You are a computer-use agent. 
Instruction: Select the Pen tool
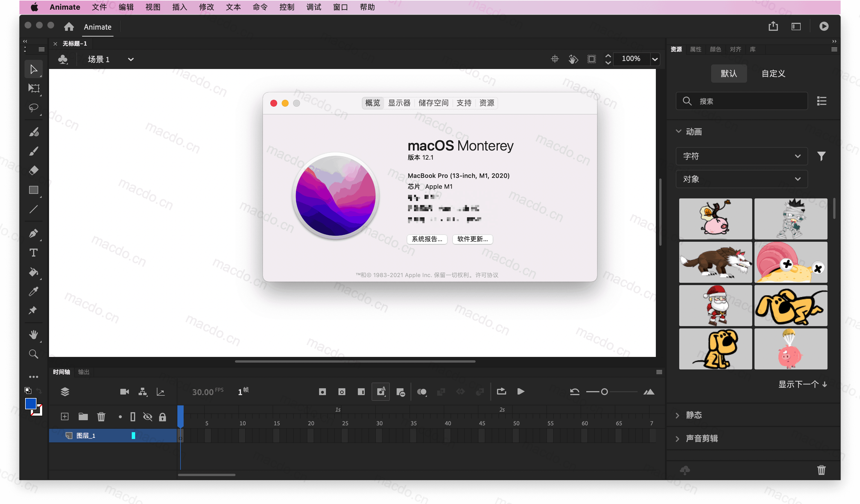(x=33, y=233)
